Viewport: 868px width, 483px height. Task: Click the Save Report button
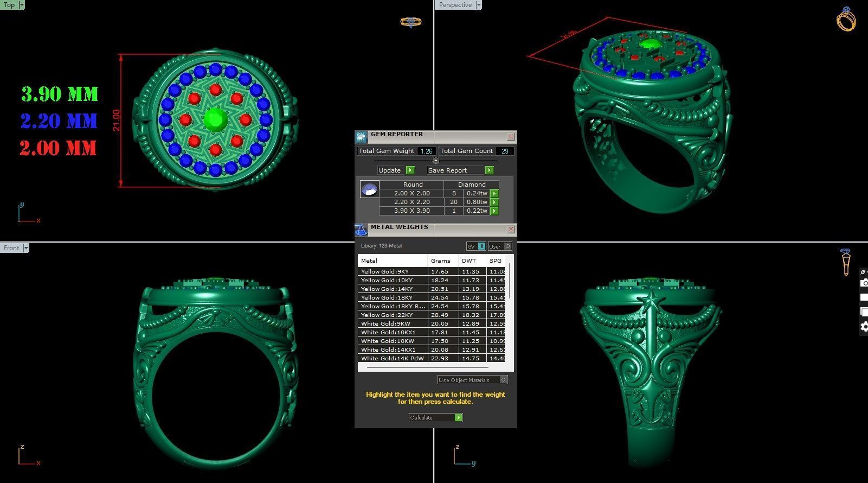pos(460,170)
